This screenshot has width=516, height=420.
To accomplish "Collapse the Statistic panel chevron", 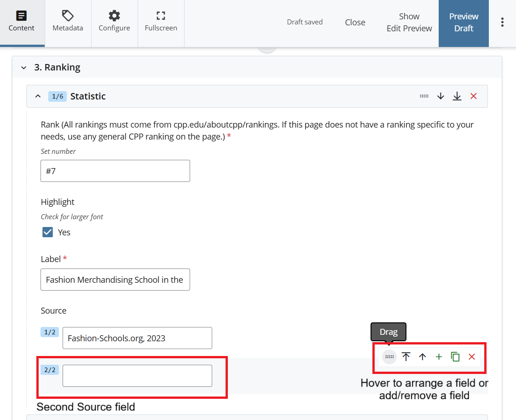I will point(38,96).
